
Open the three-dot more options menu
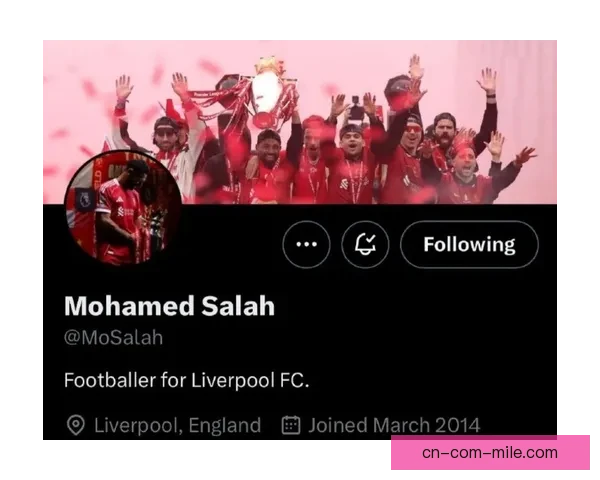[x=306, y=244]
